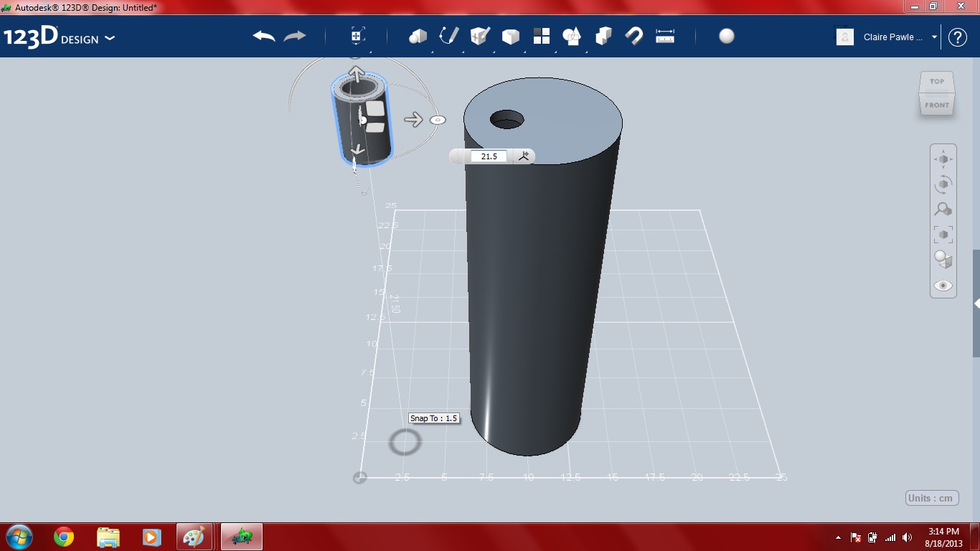
Task: Click the hole on top of the large cylinder
Action: (x=507, y=120)
